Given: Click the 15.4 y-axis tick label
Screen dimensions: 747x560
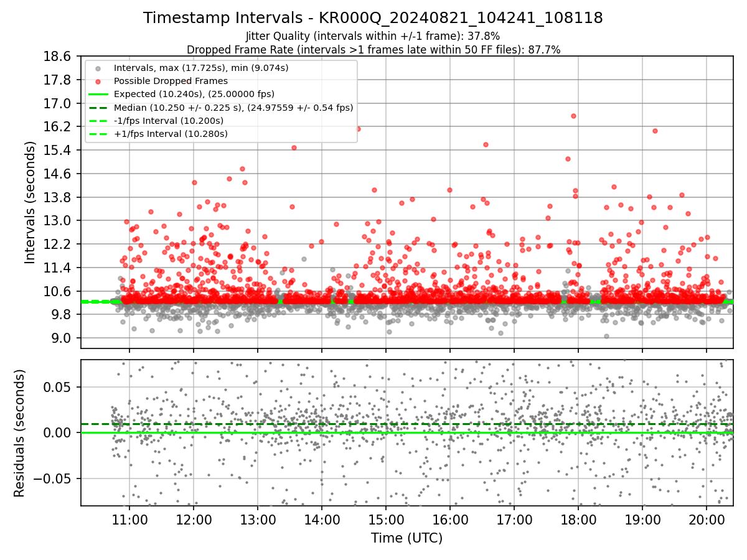Looking at the screenshot, I should 57,150.
